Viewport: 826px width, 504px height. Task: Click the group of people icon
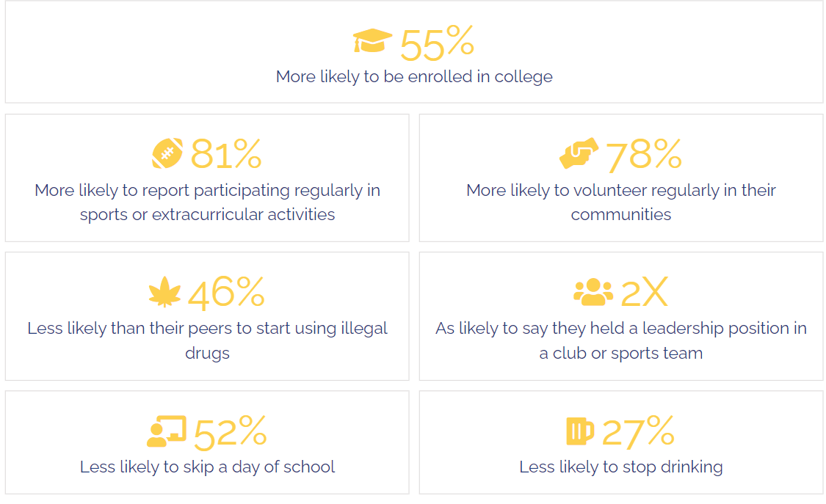pos(593,292)
